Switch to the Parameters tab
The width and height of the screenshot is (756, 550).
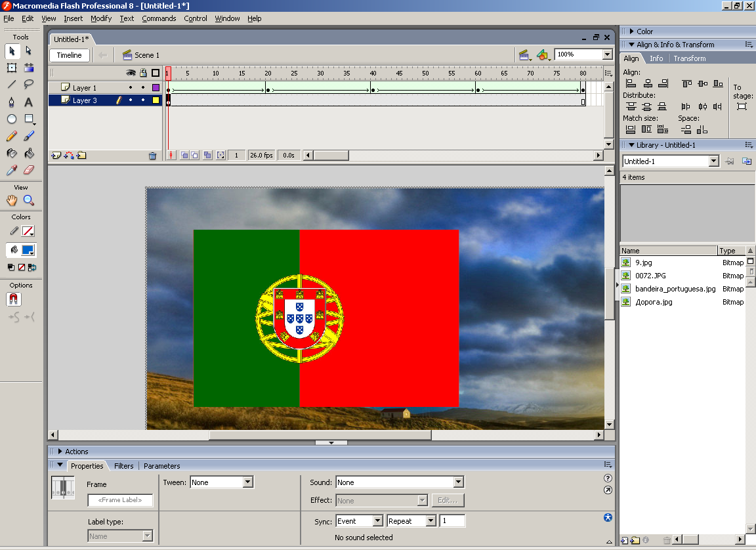[161, 466]
